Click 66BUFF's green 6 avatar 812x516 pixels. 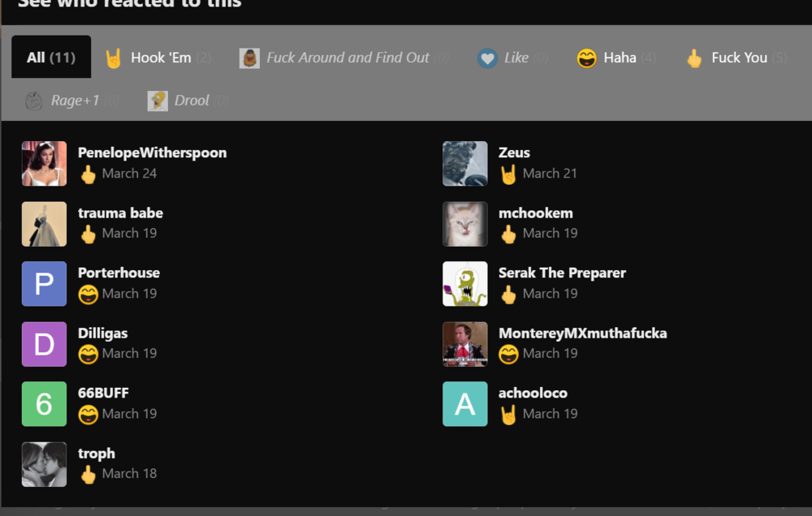tap(44, 404)
